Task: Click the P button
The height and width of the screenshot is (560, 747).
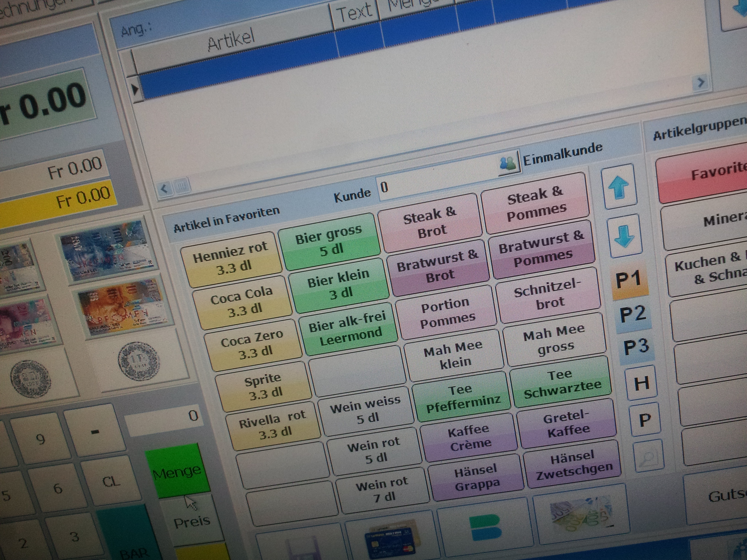Action: tap(645, 420)
